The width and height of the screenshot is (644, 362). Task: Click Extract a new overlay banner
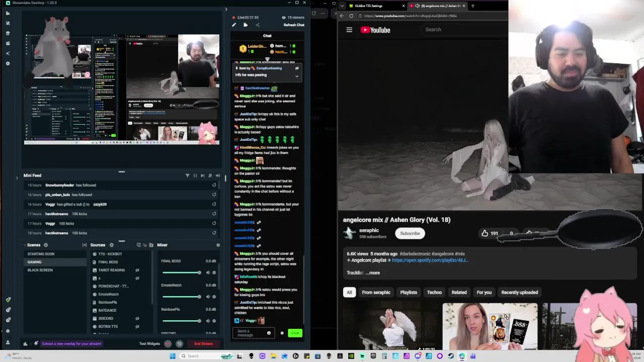[71, 344]
